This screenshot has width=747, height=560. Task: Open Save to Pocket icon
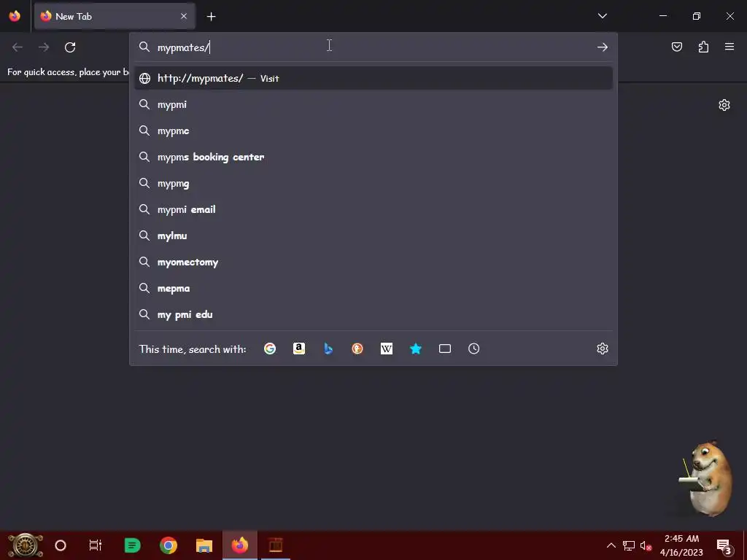coord(676,47)
